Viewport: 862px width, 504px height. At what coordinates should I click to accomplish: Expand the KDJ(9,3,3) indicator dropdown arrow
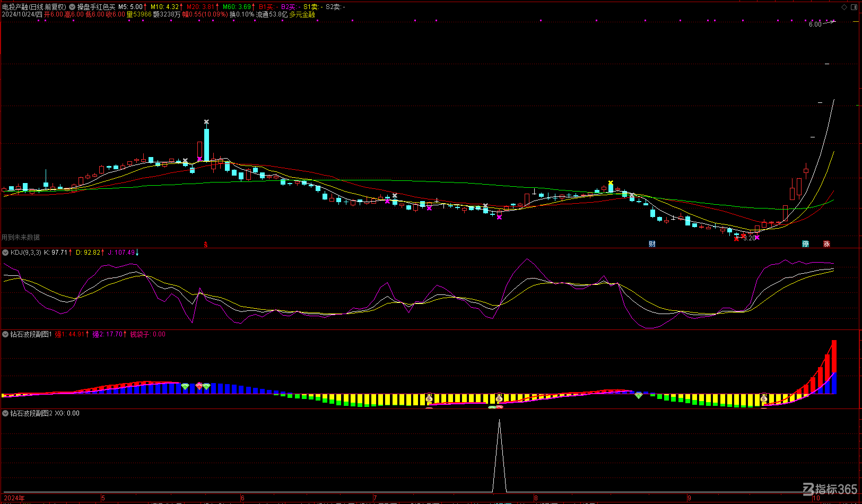coord(5,253)
